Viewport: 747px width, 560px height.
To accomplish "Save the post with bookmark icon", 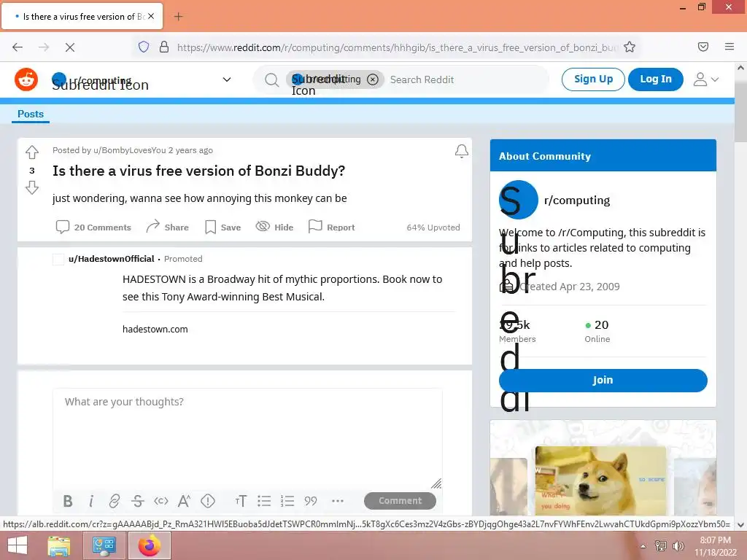I will click(222, 227).
